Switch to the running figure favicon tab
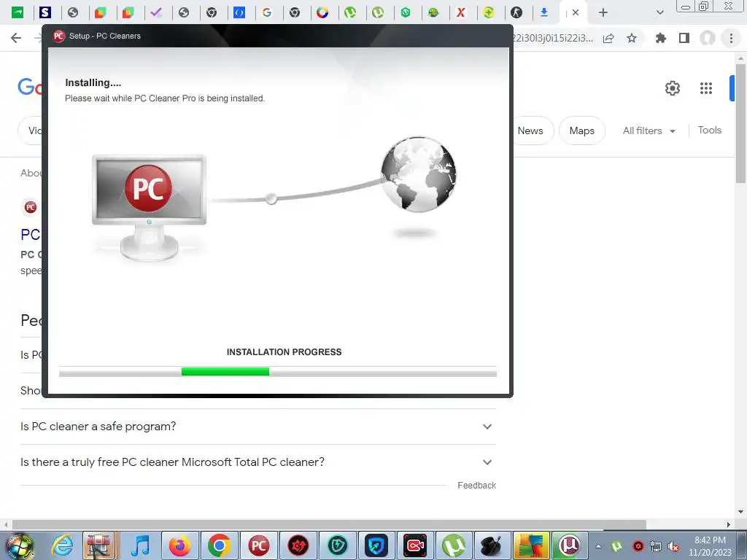 click(x=516, y=12)
